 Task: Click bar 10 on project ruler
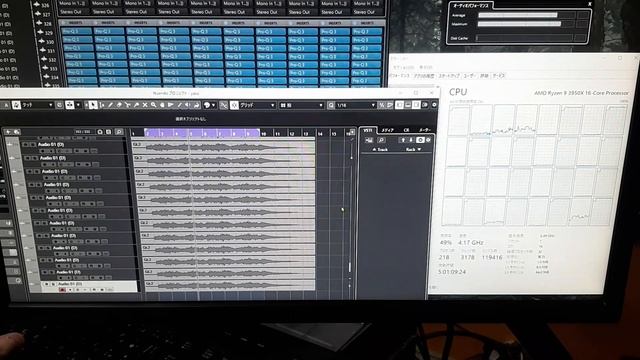(263, 134)
